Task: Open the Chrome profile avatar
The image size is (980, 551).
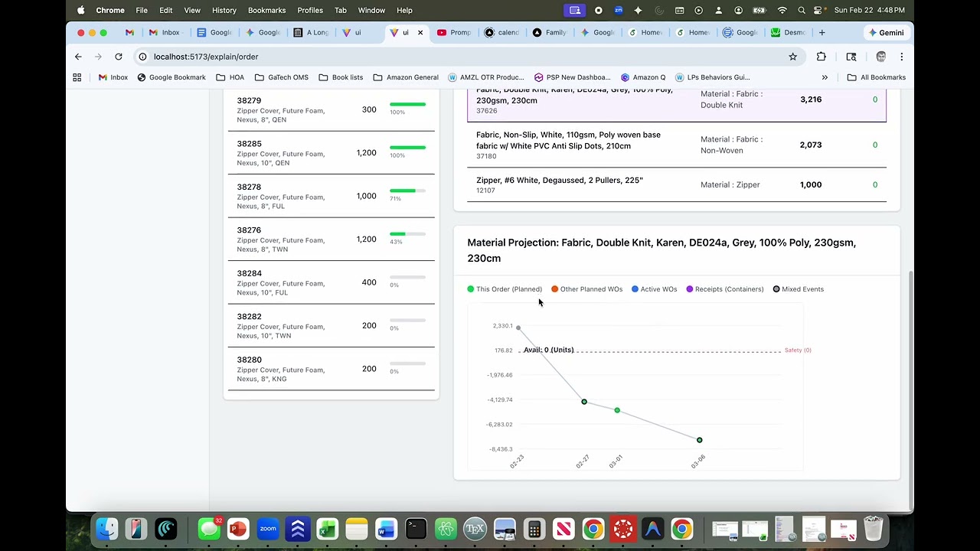Action: [x=881, y=57]
